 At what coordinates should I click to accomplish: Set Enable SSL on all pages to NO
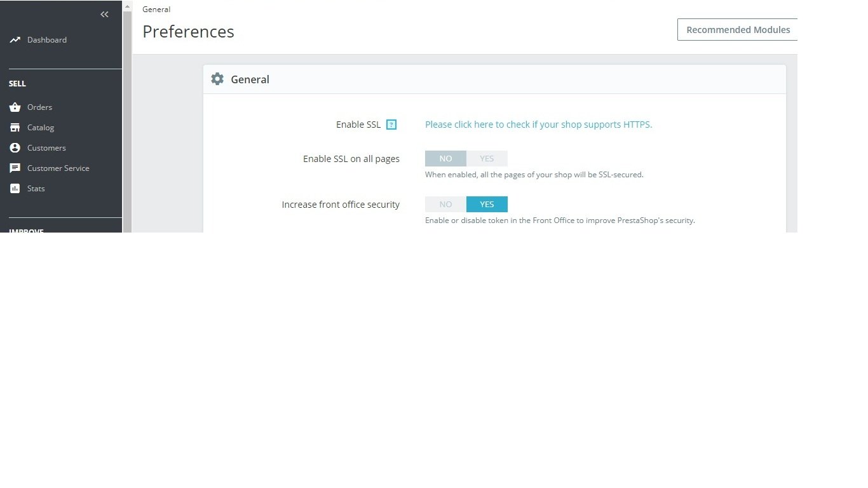445,159
